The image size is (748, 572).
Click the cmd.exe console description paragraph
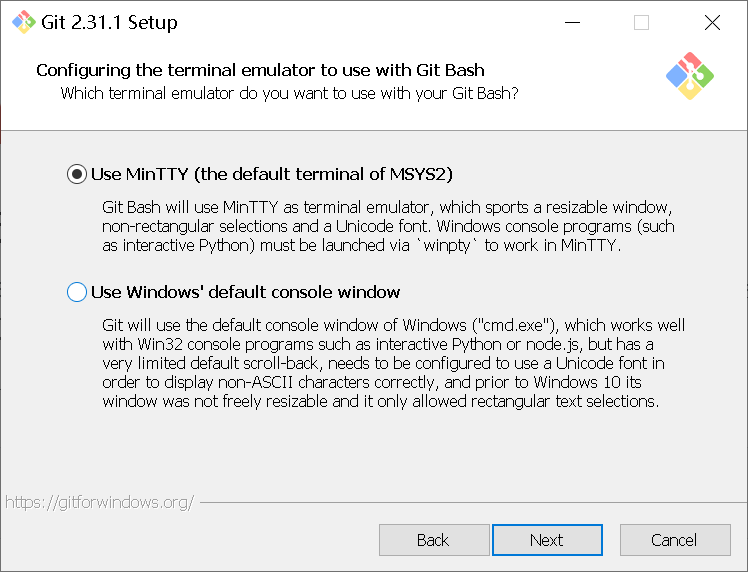pos(393,364)
